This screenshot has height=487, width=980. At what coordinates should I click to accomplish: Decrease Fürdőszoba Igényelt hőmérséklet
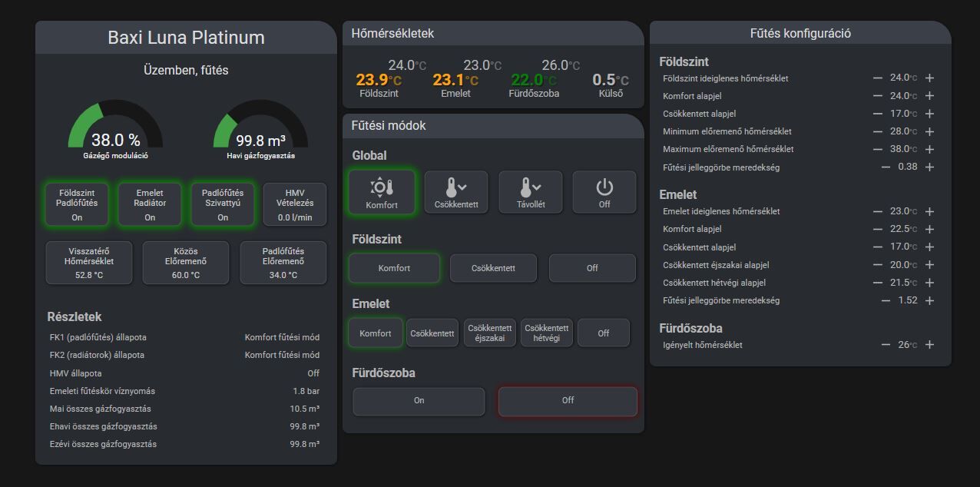click(886, 345)
